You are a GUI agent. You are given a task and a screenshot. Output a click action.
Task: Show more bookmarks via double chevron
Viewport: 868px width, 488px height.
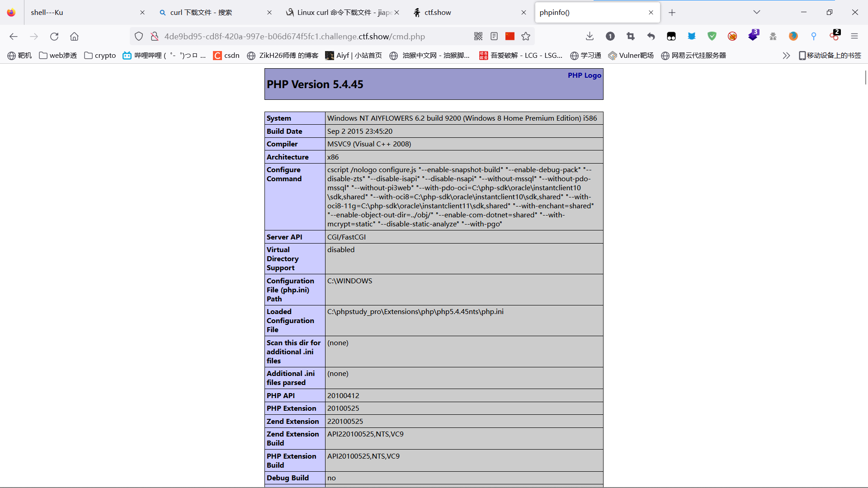[x=786, y=55]
